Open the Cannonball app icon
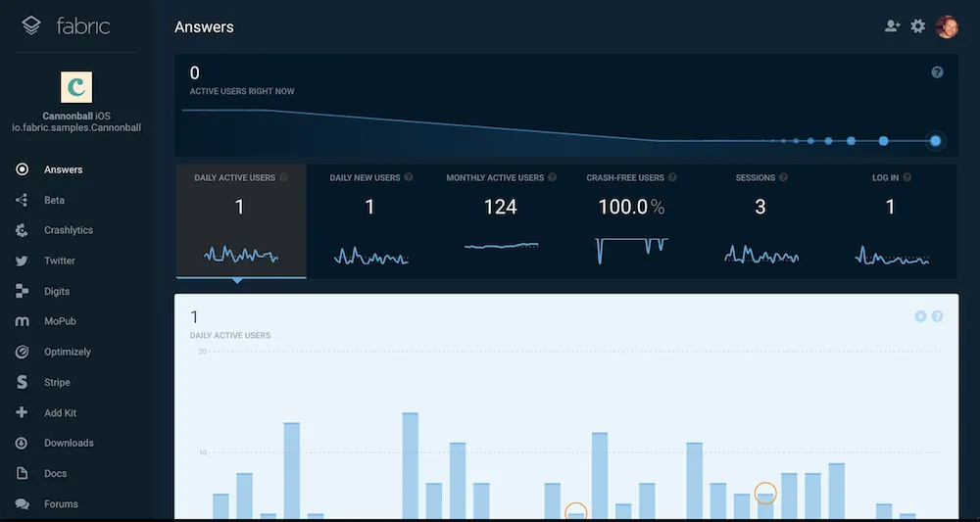This screenshot has height=522, width=980. click(76, 87)
